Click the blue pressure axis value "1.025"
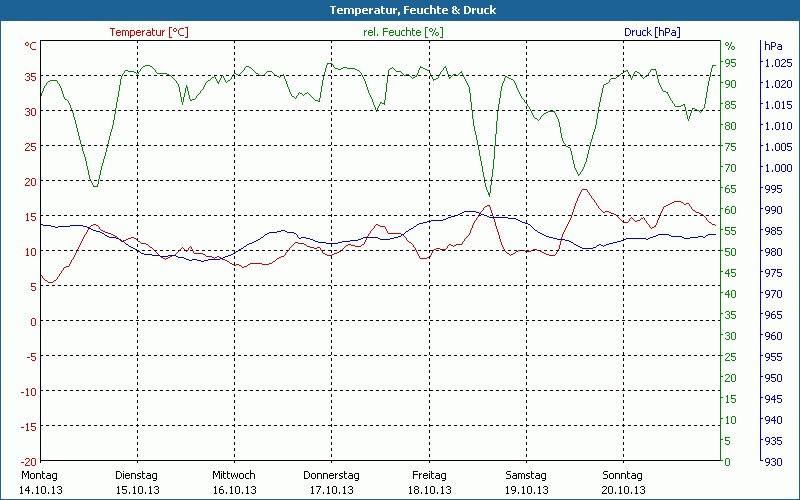 coord(778,63)
